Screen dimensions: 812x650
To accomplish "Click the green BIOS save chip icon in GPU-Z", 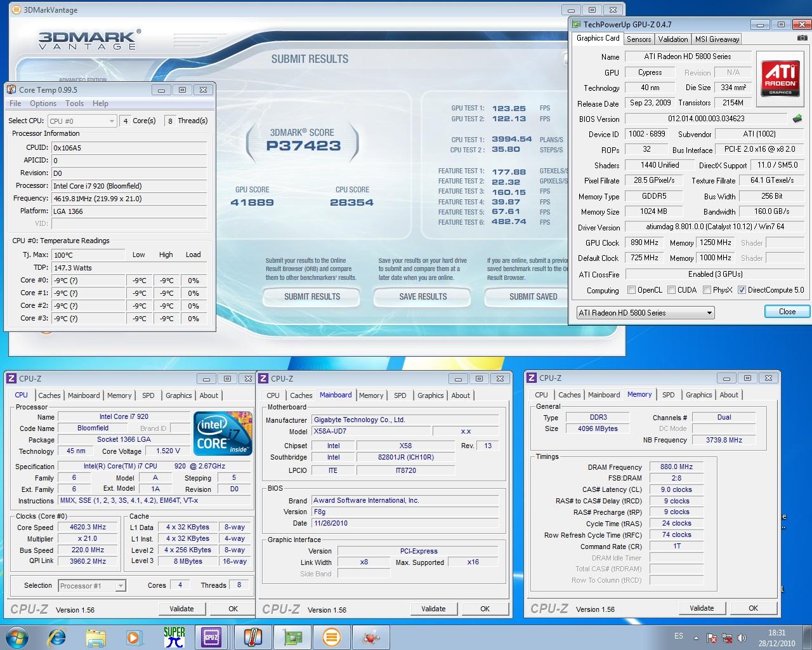I will 797,119.
